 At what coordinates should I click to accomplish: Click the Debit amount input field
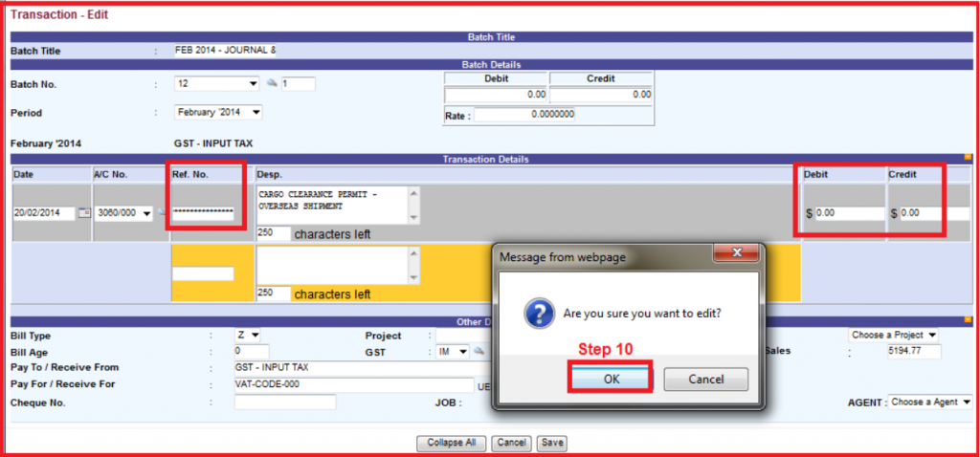847,213
